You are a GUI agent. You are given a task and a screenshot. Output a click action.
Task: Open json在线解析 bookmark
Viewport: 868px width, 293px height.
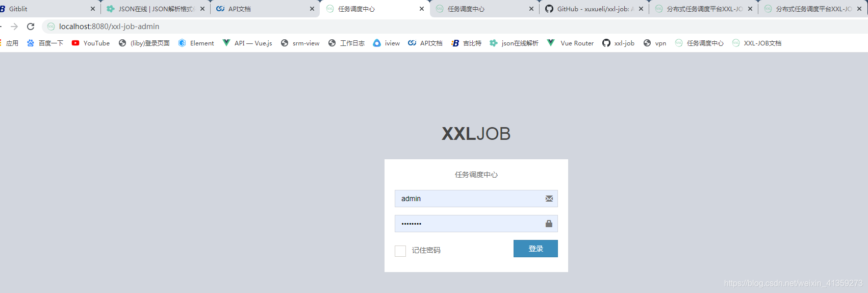point(514,43)
